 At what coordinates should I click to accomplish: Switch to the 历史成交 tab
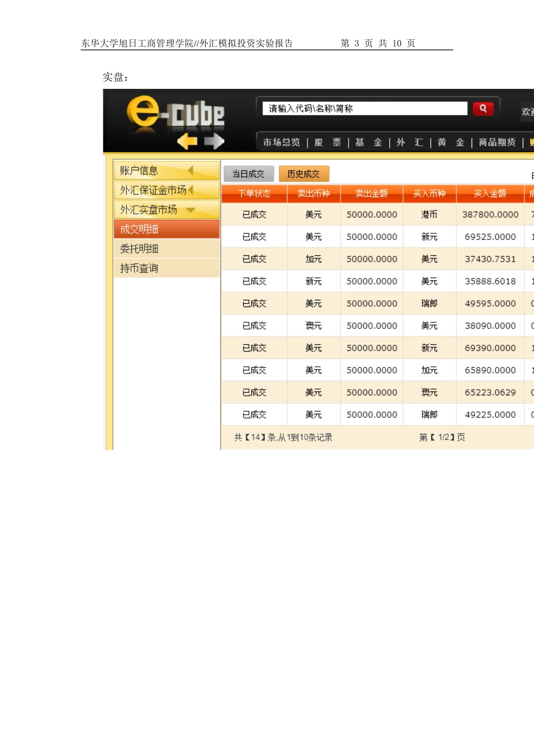[x=303, y=174]
